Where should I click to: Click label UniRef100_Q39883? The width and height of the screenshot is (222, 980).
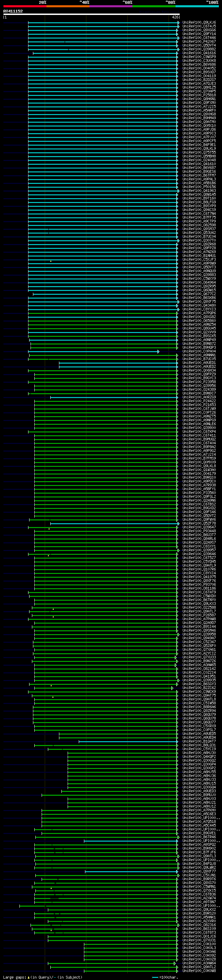click(199, 275)
